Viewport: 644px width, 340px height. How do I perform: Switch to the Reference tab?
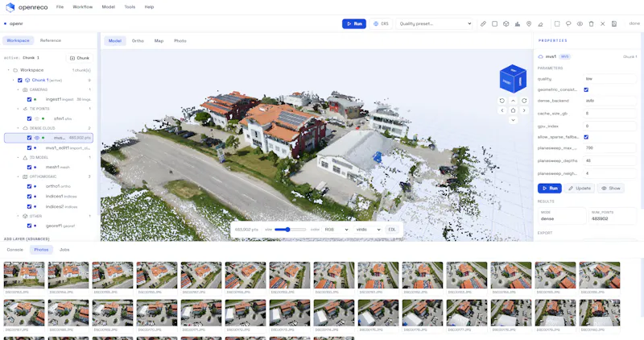(x=51, y=40)
